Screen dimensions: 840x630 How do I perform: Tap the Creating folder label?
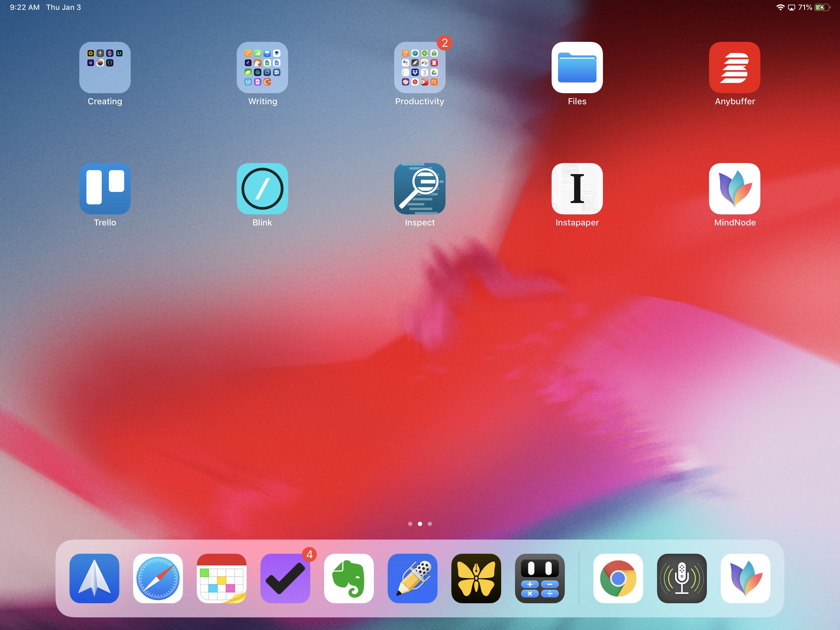105,102
